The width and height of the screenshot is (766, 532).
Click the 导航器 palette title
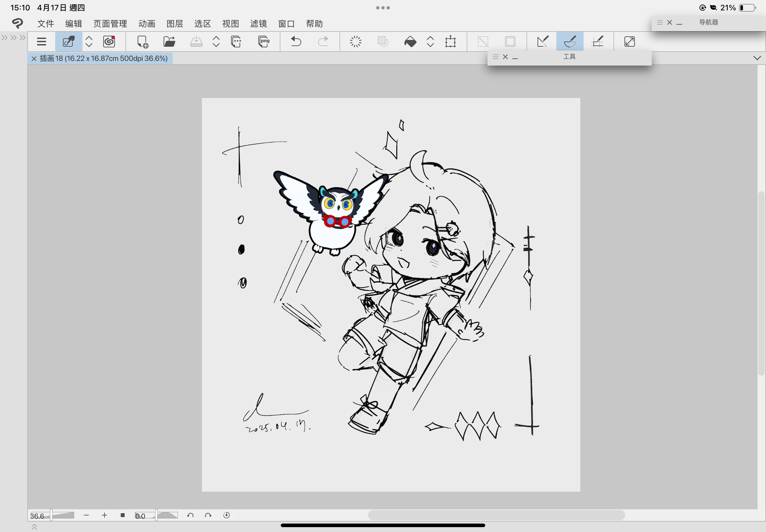tap(709, 22)
